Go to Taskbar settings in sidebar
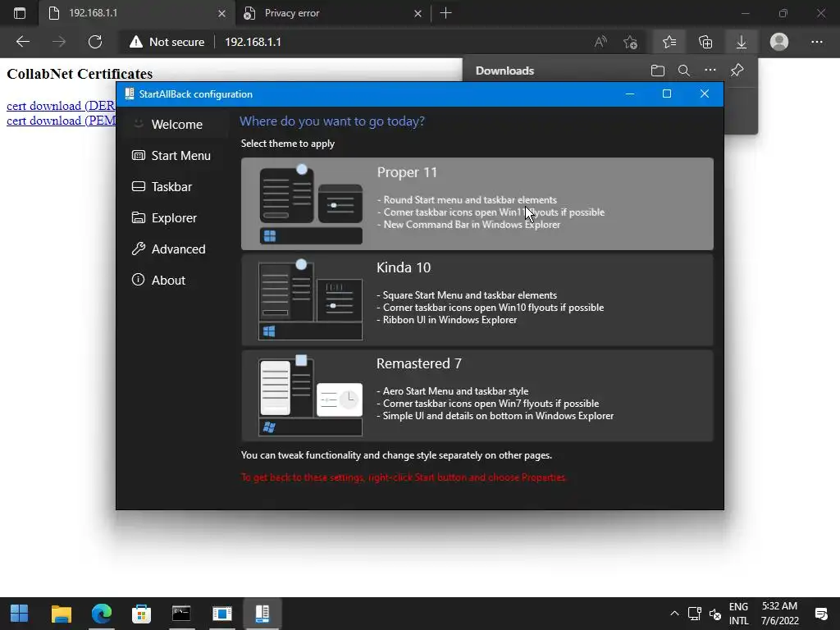This screenshot has height=630, width=840. click(x=172, y=186)
